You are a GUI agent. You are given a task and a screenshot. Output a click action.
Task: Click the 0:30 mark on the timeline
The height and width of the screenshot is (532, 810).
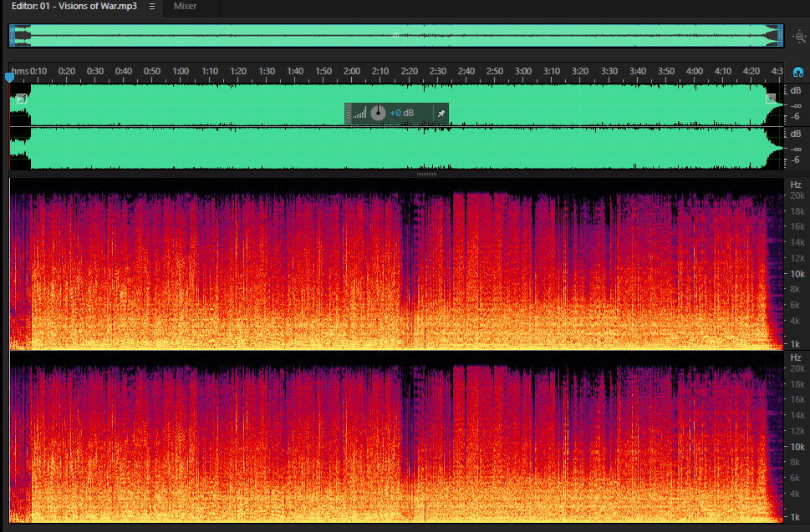95,71
